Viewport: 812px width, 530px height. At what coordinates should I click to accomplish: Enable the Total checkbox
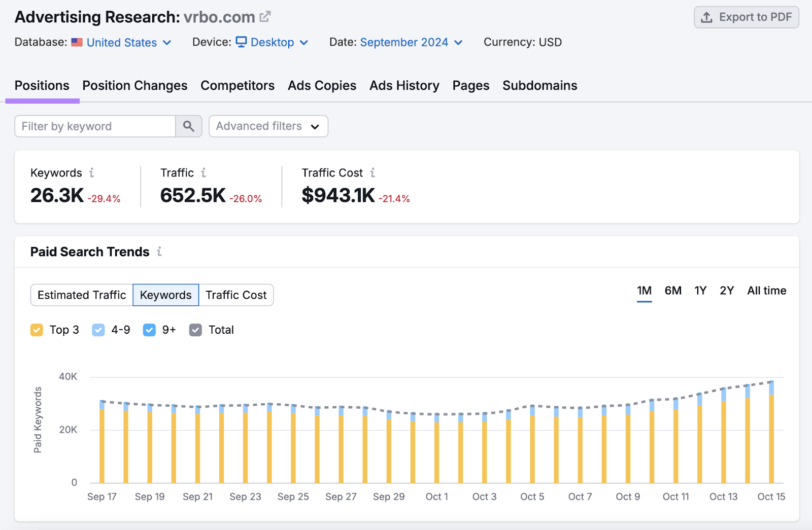click(195, 330)
